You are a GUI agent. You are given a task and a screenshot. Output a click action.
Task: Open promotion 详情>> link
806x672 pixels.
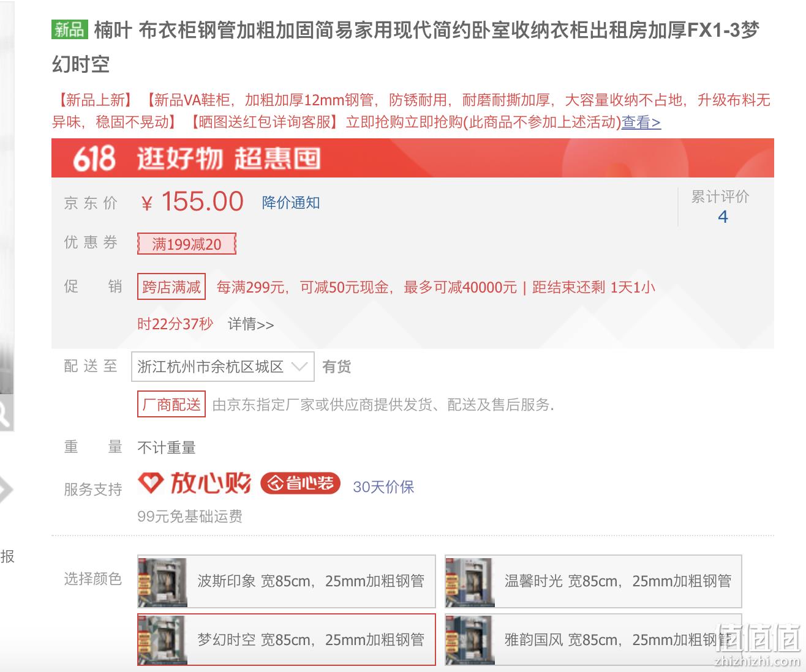click(x=251, y=324)
